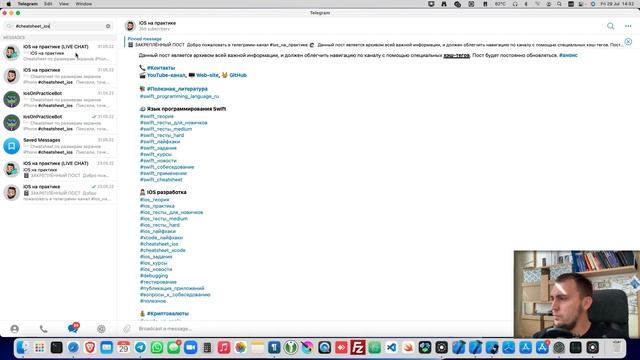The image size is (640, 360).
Task: Open the #Контакты hashtag link
Action: pyautogui.click(x=161, y=68)
